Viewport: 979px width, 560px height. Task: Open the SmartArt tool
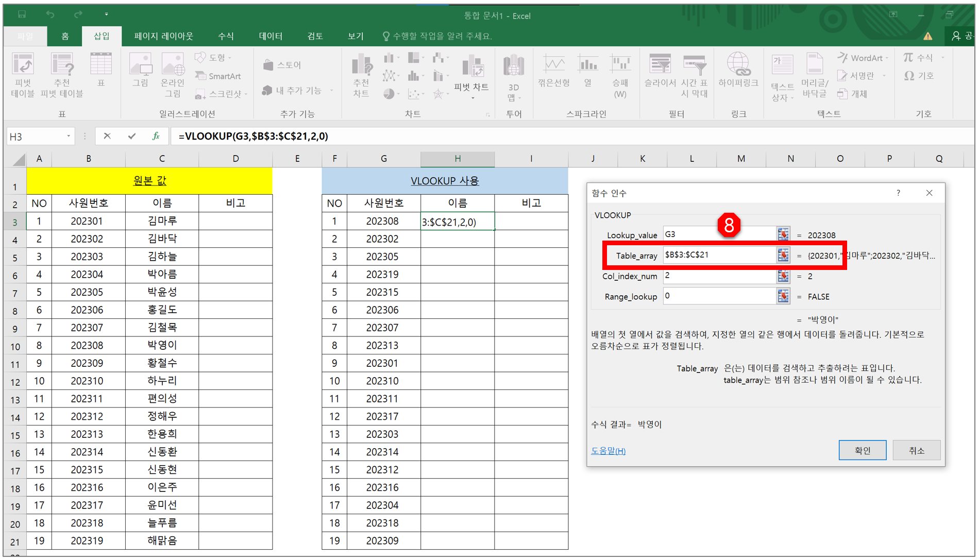pos(218,76)
